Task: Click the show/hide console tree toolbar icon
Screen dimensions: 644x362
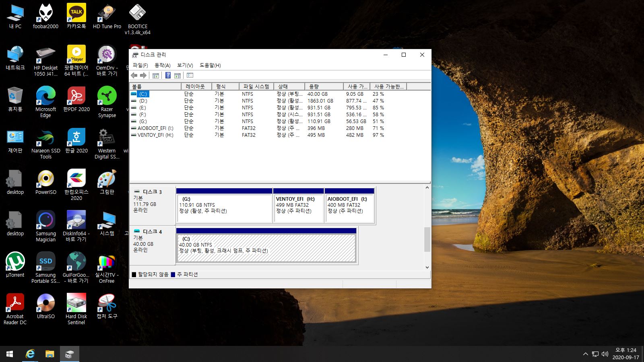Action: point(156,75)
